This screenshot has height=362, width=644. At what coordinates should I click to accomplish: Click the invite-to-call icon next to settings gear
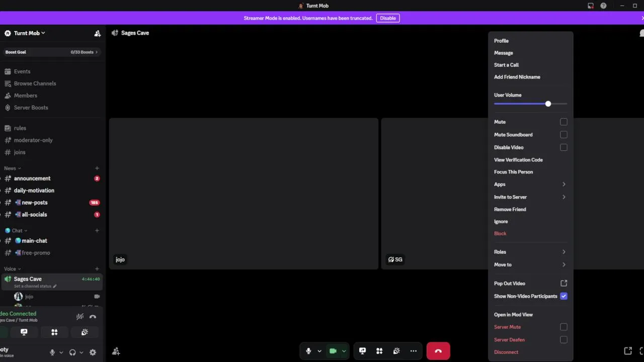tap(116, 351)
